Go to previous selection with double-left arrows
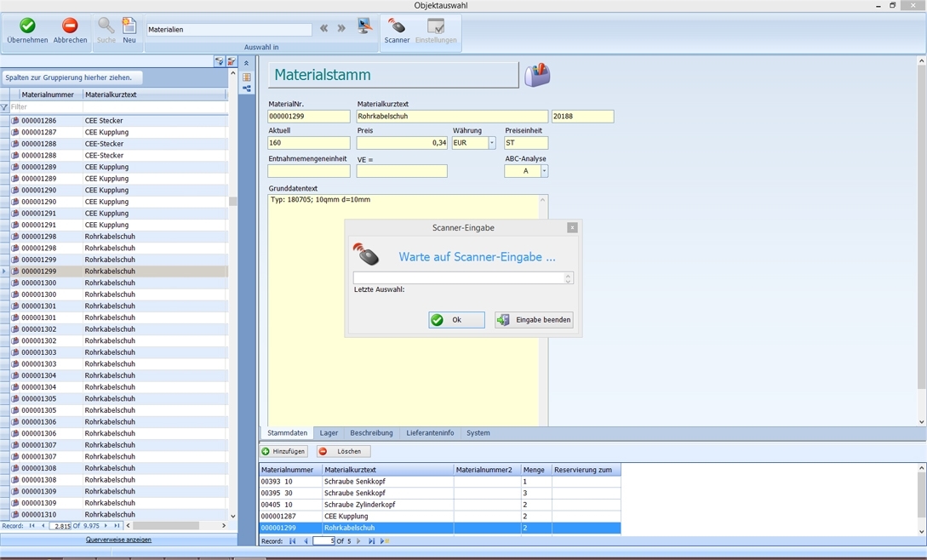The width and height of the screenshot is (927, 560). pos(324,29)
